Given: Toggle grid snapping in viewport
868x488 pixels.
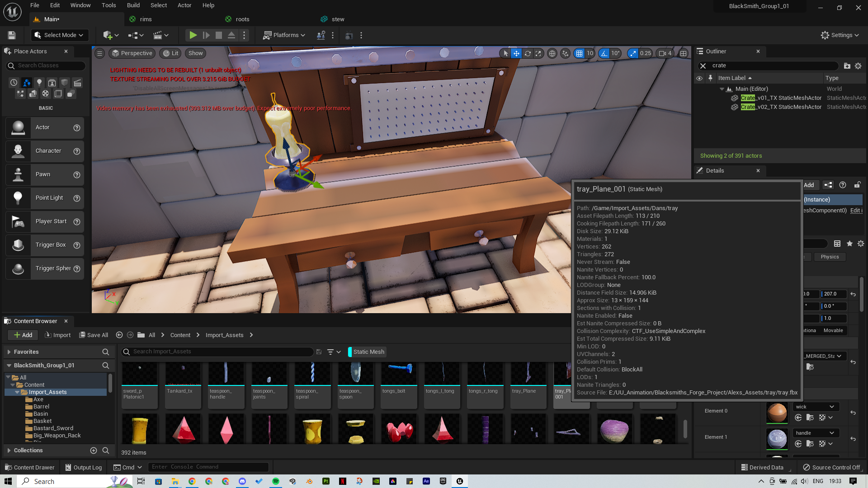Looking at the screenshot, I should (579, 53).
